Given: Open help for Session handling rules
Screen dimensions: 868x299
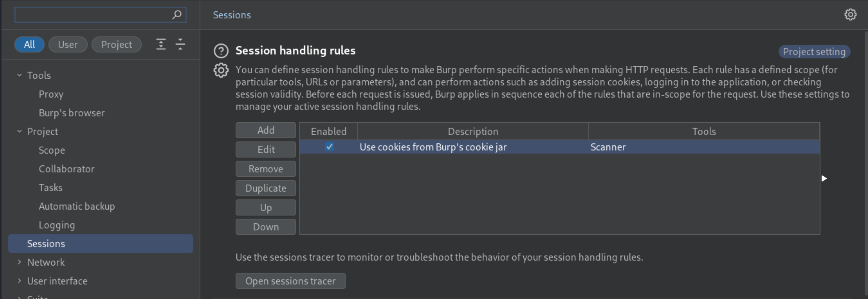Looking at the screenshot, I should [221, 51].
